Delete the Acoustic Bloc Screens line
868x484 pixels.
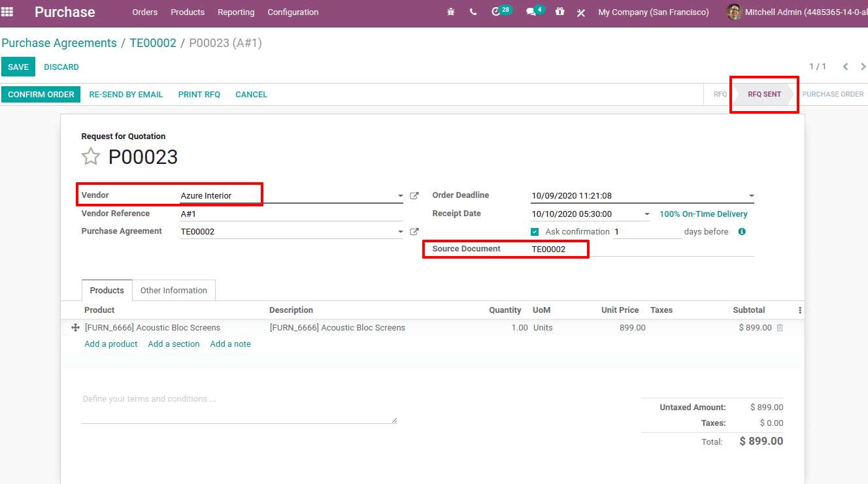(780, 328)
